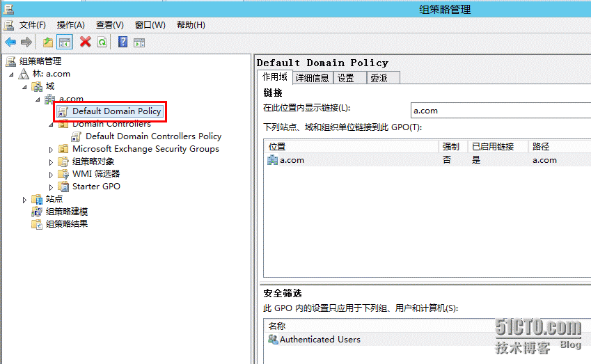591x364 pixels.
Task: Click the 组策略对象 folder icon
Action: (x=63, y=161)
